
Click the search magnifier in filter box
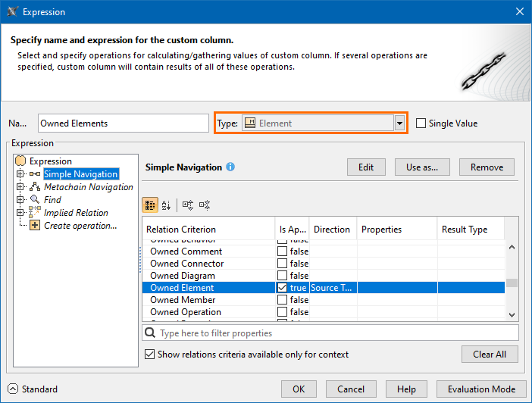pyautogui.click(x=151, y=333)
